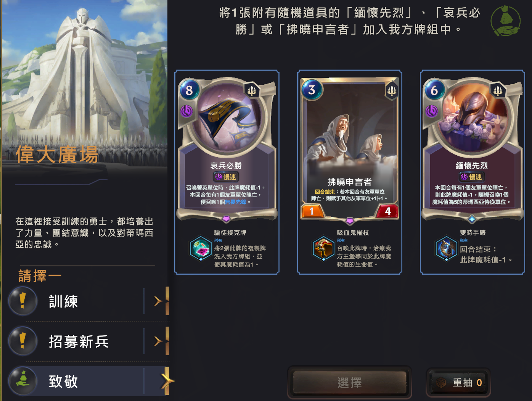The height and width of the screenshot is (401, 532).
Task: Click the 選擇 confirm button
Action: click(x=349, y=382)
